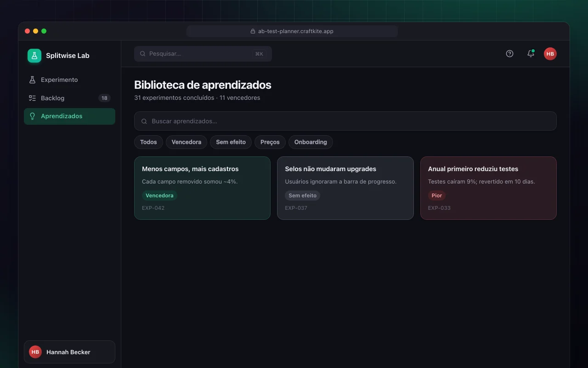Focus the Pesquisar search field
588x368 pixels.
point(203,54)
